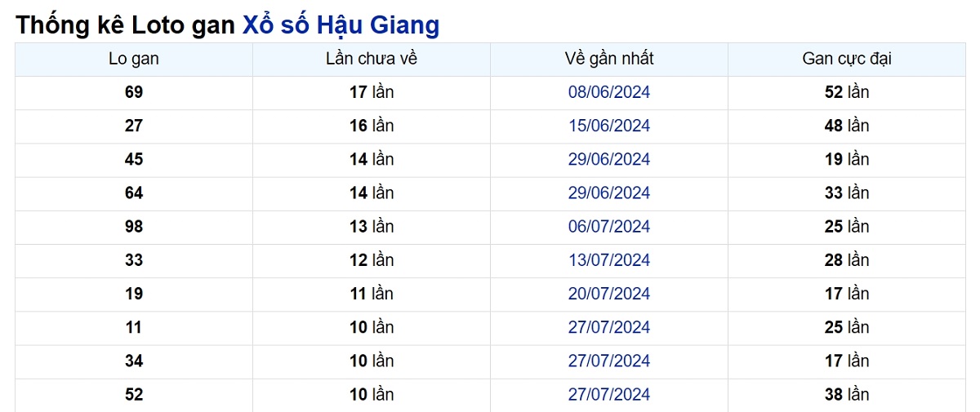
Task: Click the 11 lần cell
Action: (x=372, y=294)
